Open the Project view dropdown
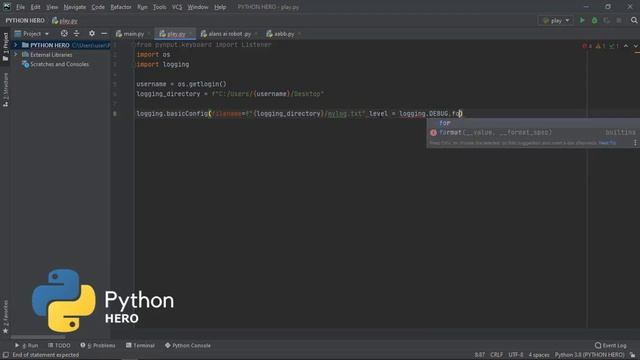640x360 pixels. click(x=32, y=33)
